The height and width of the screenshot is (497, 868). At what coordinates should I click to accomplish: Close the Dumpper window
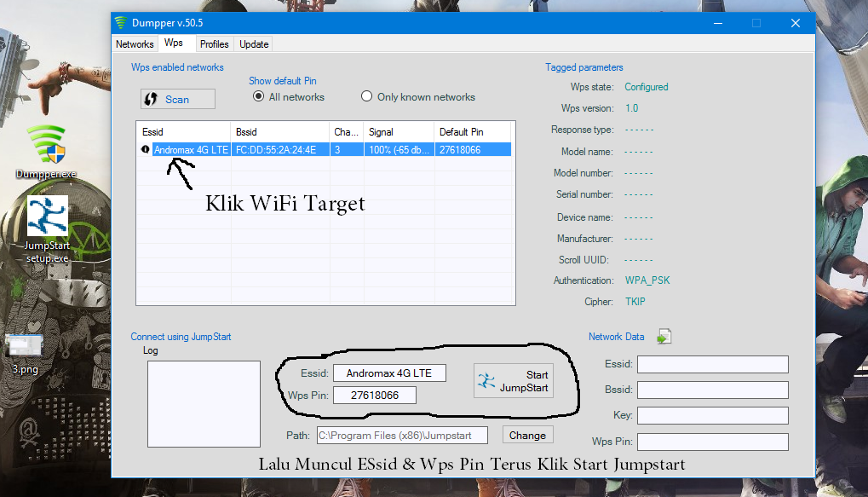pyautogui.click(x=796, y=23)
